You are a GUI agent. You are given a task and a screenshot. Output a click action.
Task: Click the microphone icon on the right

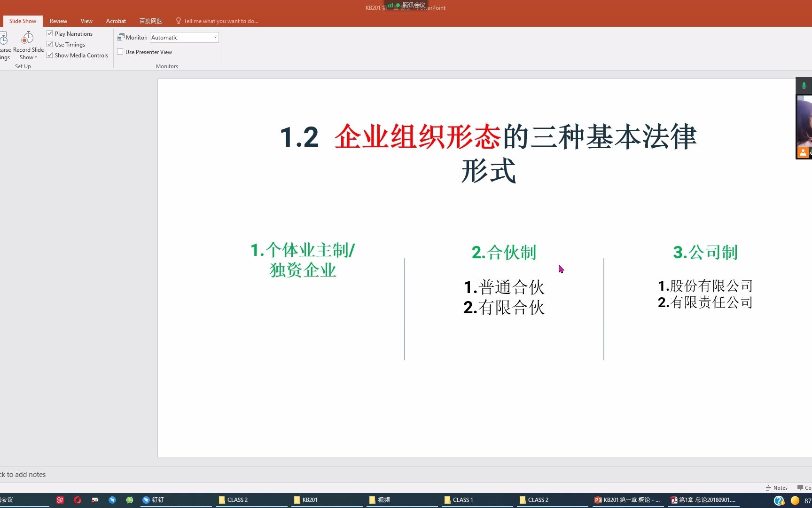804,85
